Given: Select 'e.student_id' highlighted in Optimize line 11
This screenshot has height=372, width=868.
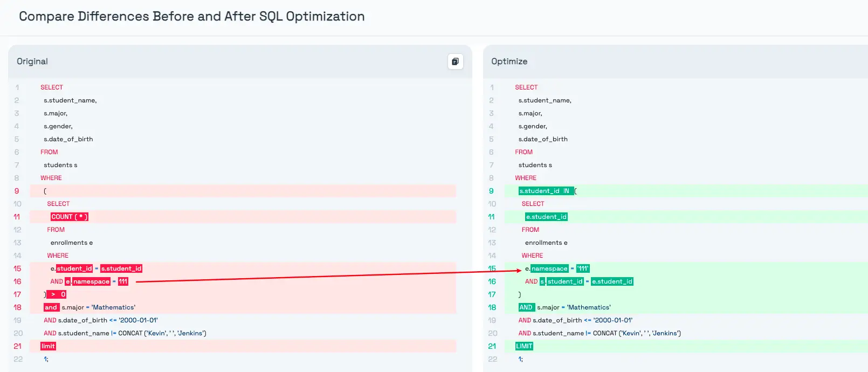Looking at the screenshot, I should 546,217.
